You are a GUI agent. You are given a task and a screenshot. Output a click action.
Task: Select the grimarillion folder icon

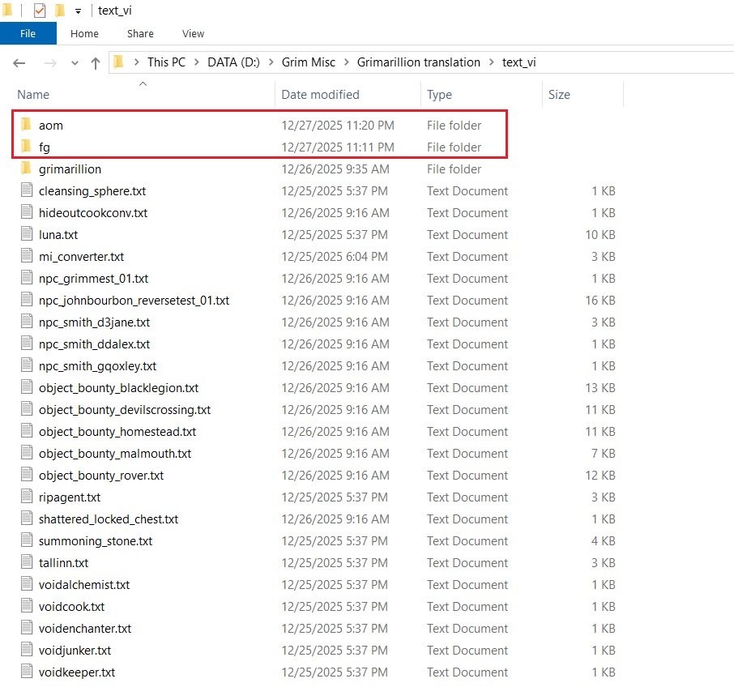26,169
